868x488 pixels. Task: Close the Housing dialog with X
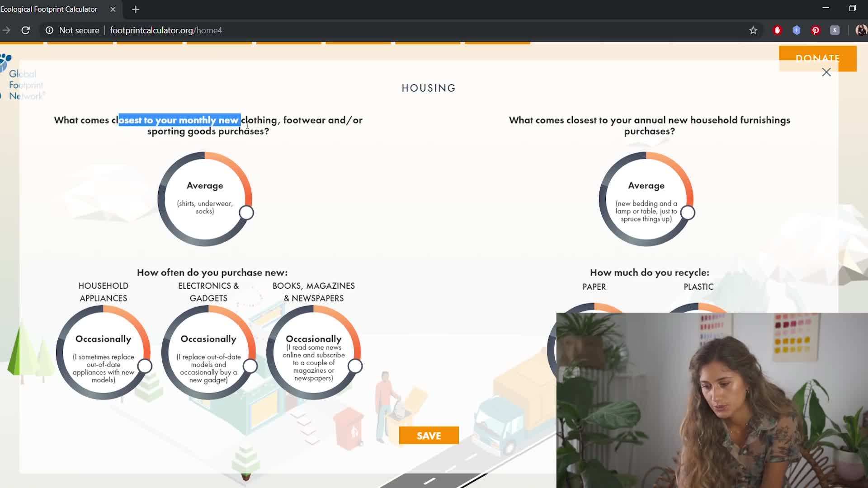pos(826,72)
